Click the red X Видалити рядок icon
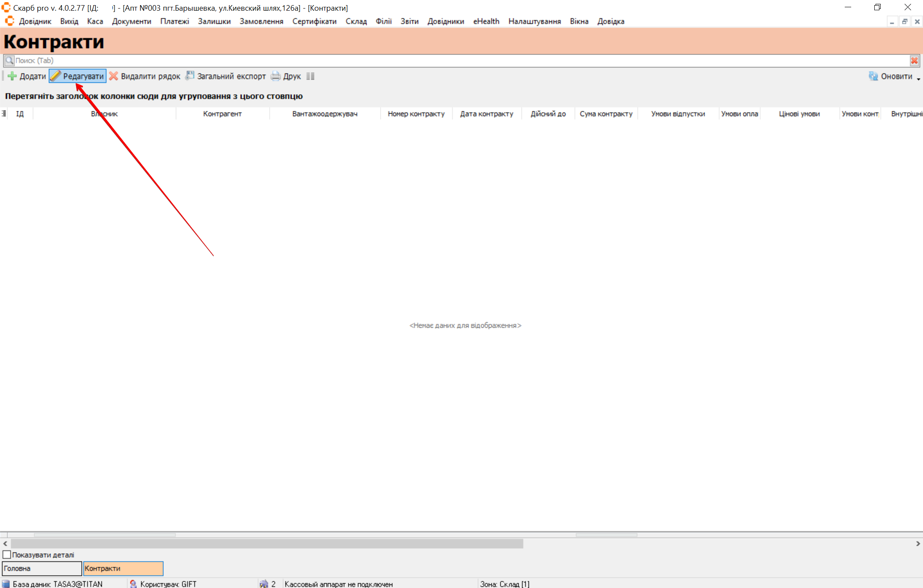Screen dimensions: 923x588 tap(113, 76)
